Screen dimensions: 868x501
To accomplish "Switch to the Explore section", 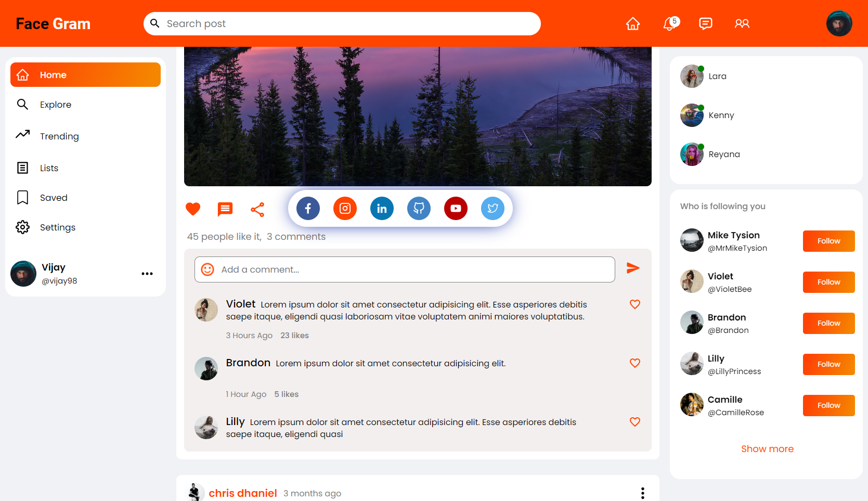I will (x=56, y=104).
